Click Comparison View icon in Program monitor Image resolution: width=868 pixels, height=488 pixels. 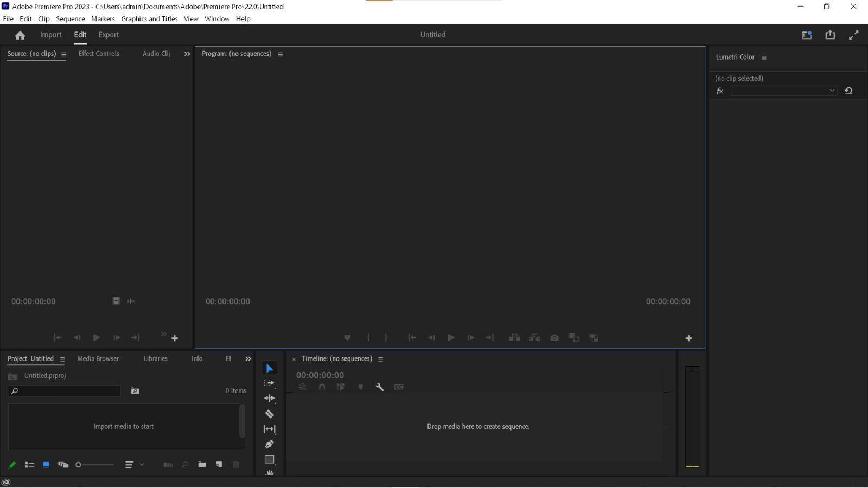pos(594,338)
